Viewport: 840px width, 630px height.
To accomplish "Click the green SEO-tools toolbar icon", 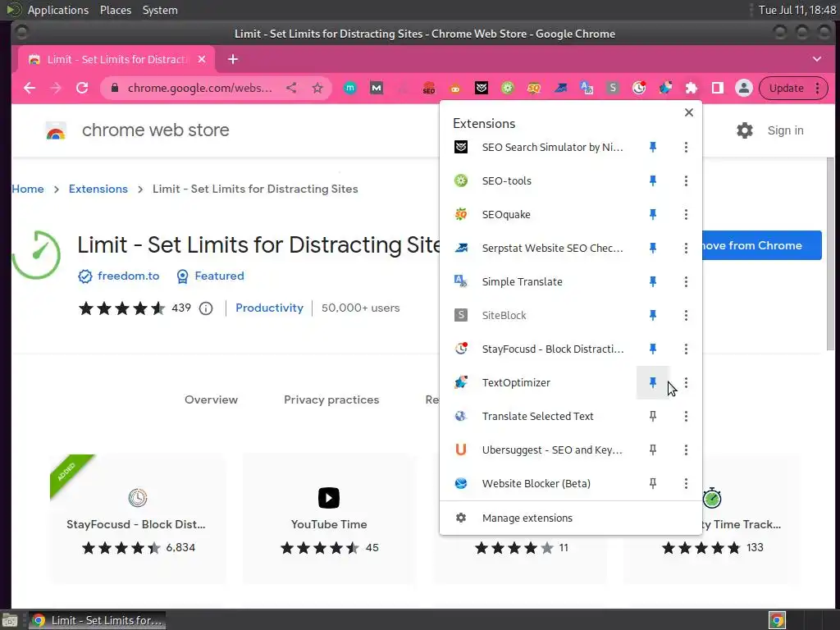I will pyautogui.click(x=507, y=88).
